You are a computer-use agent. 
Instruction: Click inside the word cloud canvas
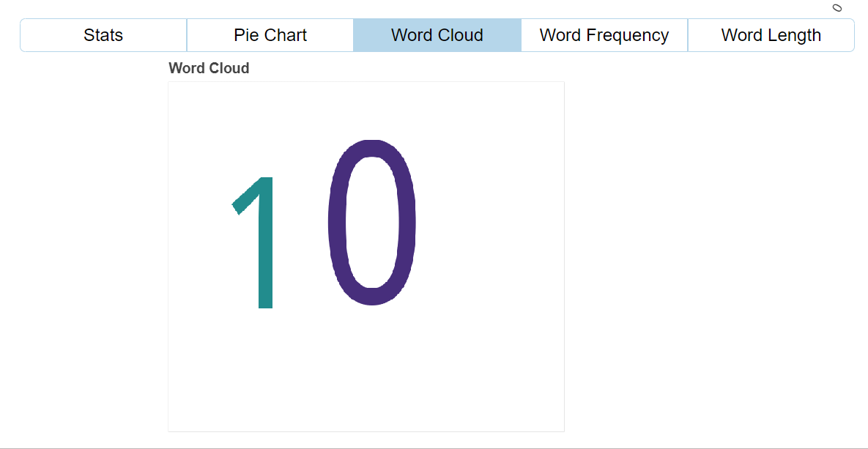click(366, 256)
